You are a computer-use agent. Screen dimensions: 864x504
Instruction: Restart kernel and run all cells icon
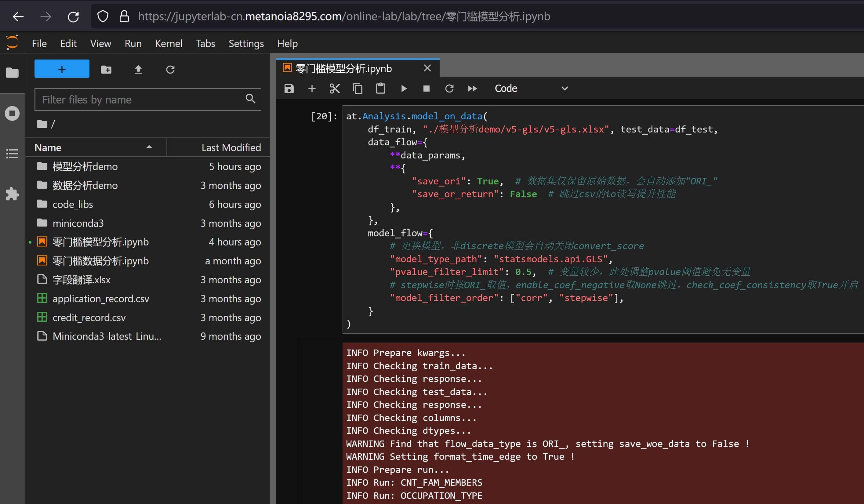tap(472, 89)
